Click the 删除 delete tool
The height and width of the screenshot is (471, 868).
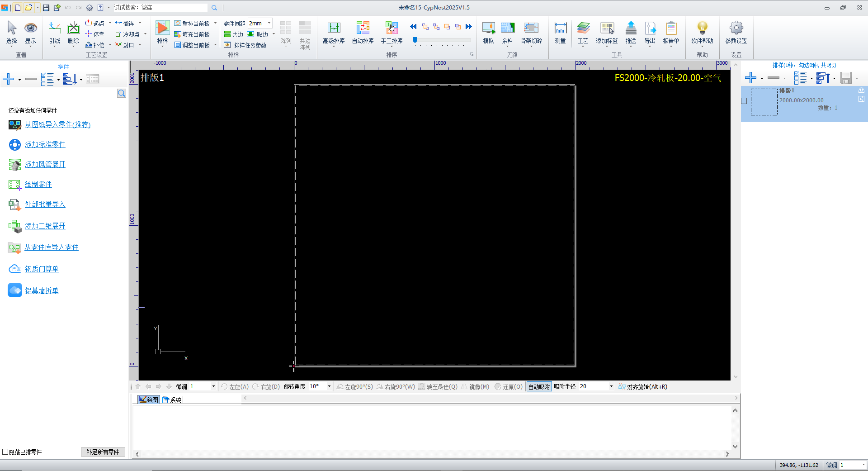coord(73,33)
